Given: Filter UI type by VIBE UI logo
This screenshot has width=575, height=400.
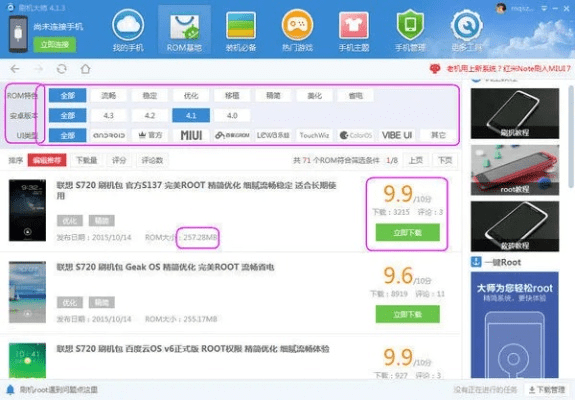Looking at the screenshot, I should pyautogui.click(x=397, y=135).
